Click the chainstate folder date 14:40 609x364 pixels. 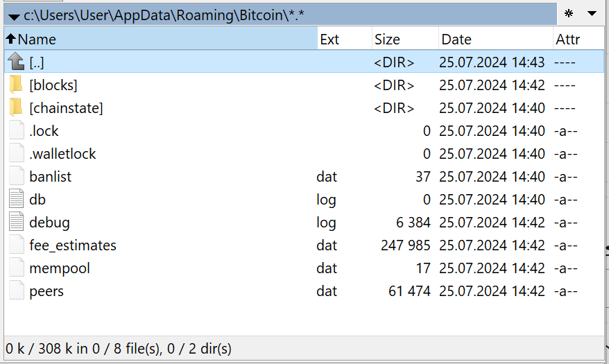pos(492,108)
